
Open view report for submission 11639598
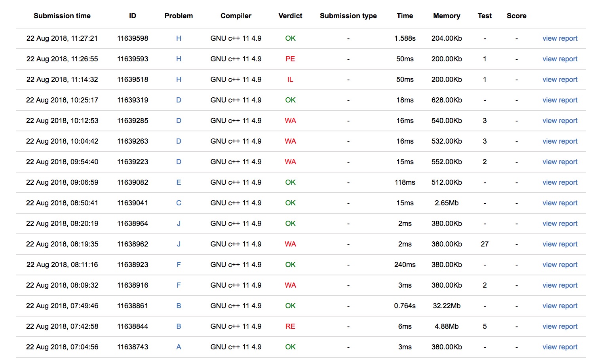559,38
